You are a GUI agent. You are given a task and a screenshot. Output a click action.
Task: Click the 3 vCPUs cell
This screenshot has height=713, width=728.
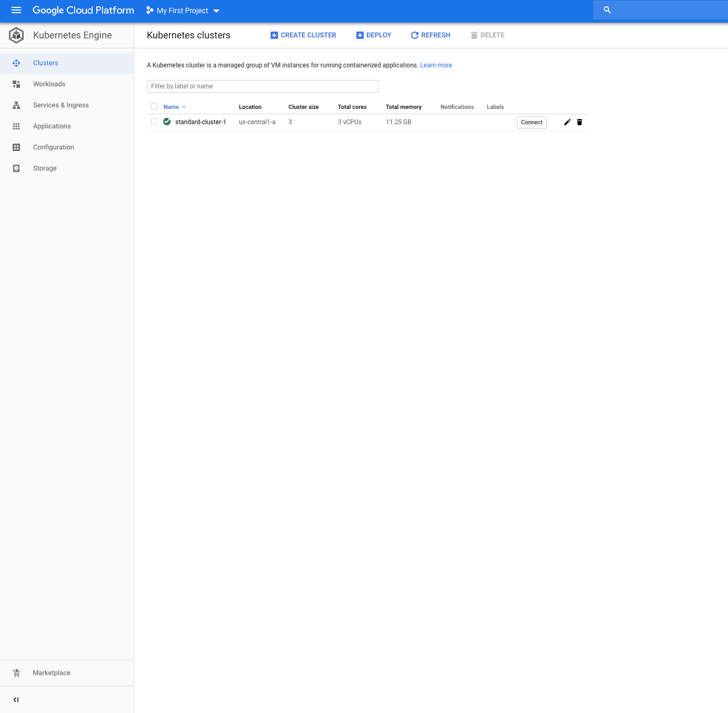pyautogui.click(x=350, y=122)
